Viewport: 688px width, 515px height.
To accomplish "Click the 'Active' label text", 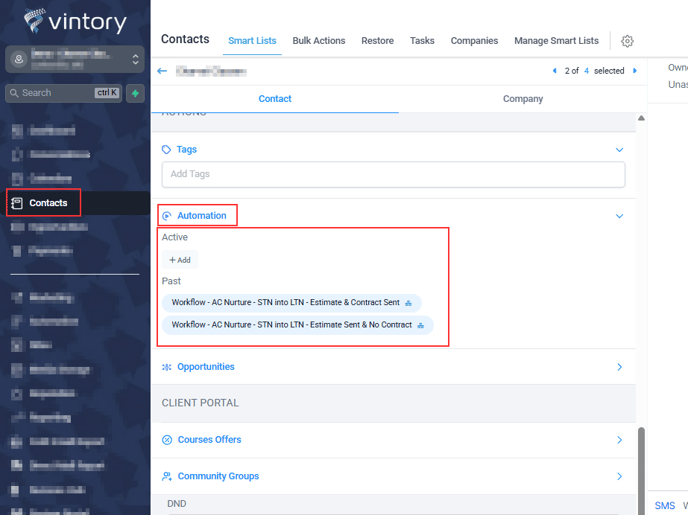I will (x=175, y=237).
